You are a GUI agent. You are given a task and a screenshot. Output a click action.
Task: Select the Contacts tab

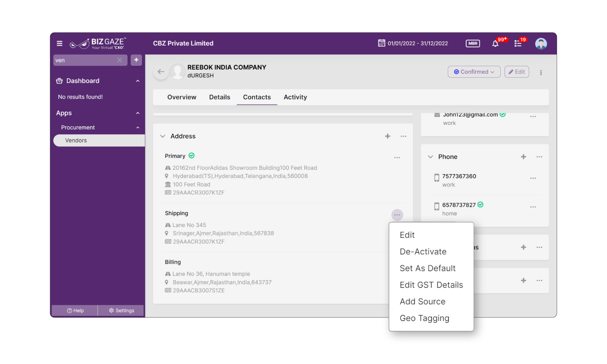coord(257,97)
